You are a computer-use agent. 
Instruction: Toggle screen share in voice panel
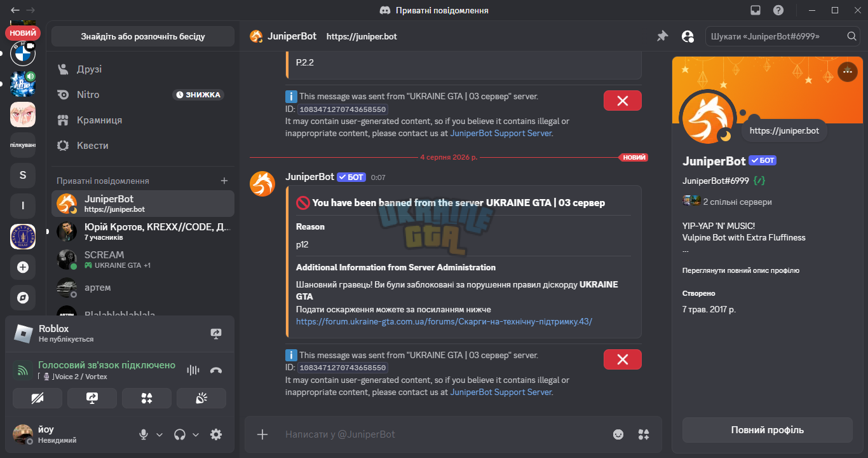click(92, 398)
